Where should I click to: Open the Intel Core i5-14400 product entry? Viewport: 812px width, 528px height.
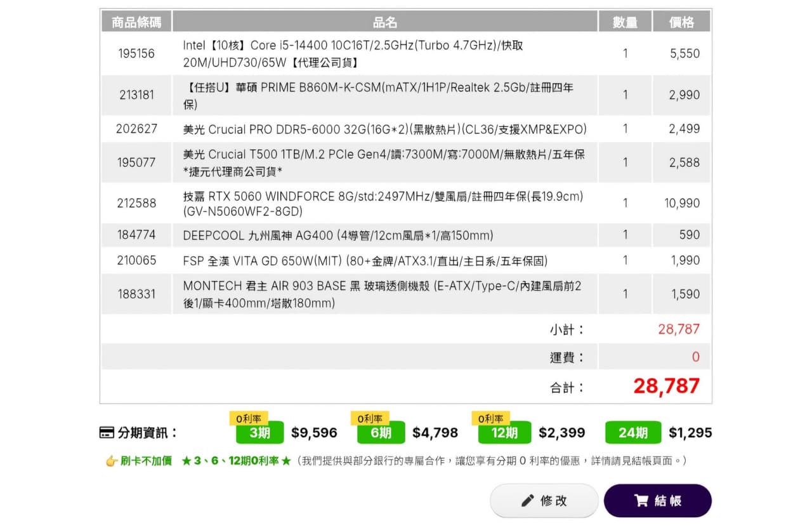pos(353,54)
